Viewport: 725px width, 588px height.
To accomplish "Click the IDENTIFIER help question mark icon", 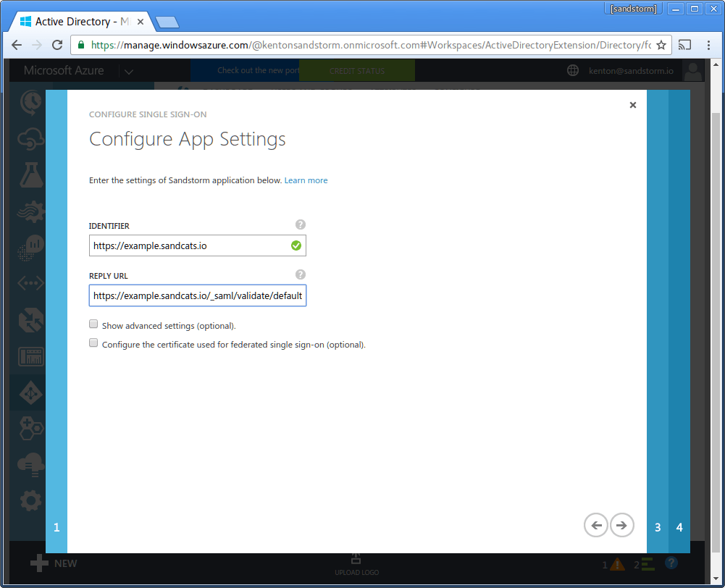I will 301,224.
